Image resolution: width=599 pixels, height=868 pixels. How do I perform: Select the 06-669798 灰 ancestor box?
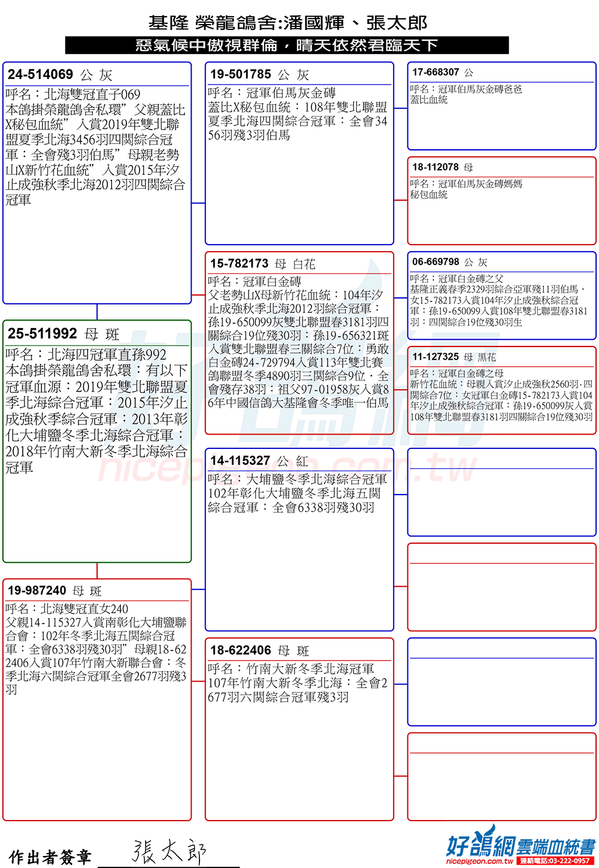[x=501, y=295]
